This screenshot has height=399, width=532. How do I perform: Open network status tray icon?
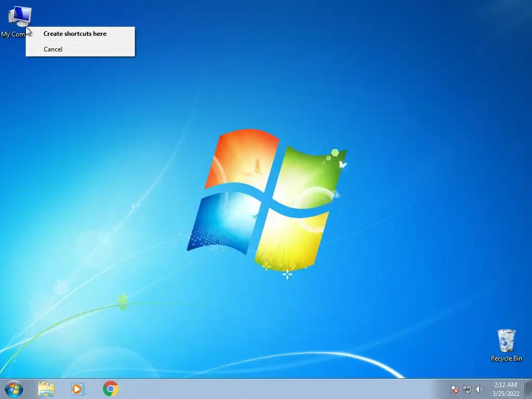pos(467,389)
